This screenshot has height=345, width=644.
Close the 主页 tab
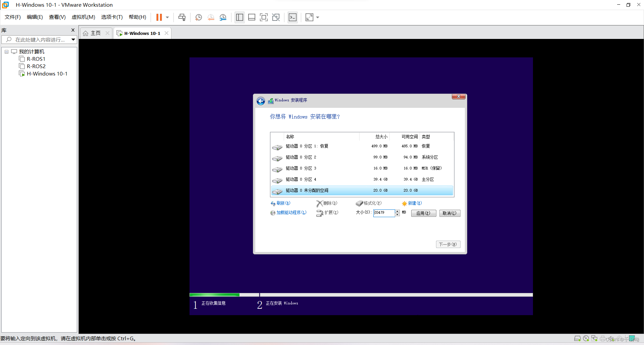pyautogui.click(x=107, y=33)
